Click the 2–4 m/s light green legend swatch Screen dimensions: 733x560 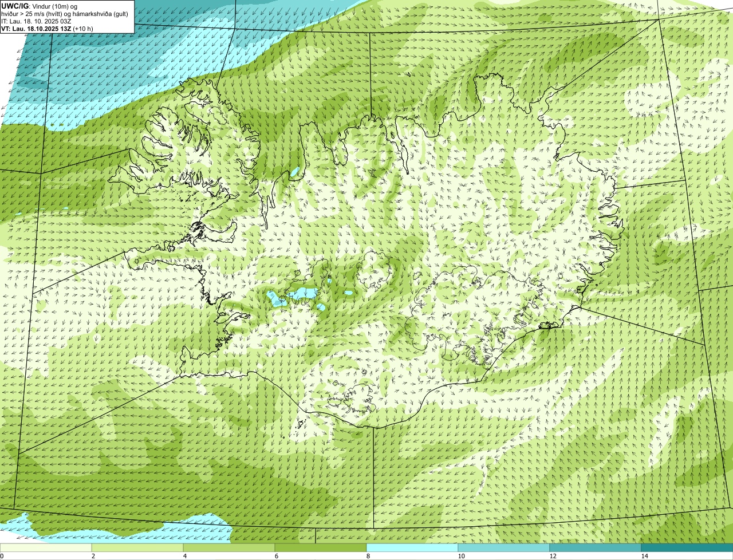(x=137, y=547)
